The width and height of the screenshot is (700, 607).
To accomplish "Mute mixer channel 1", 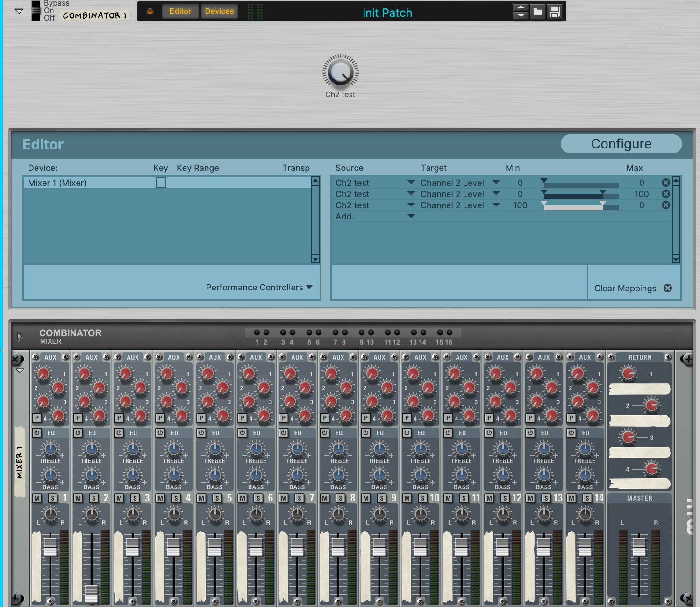I will tap(37, 498).
